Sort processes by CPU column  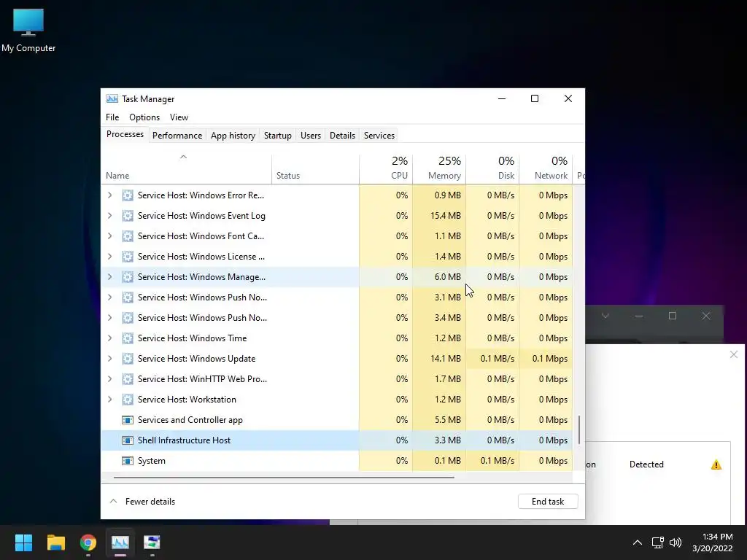tap(386, 169)
